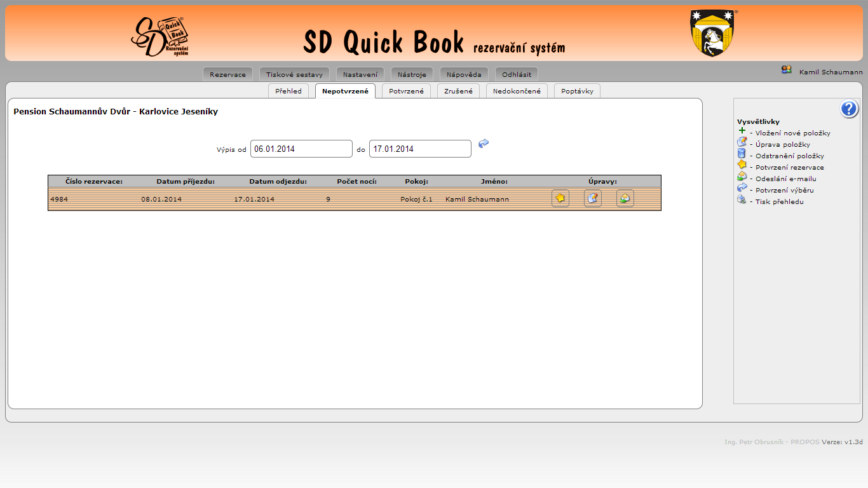Click the PROPOS footer link
This screenshot has height=488, width=868.
point(805,442)
